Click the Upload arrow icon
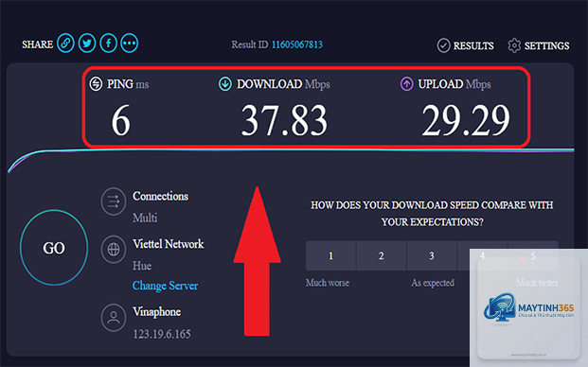This screenshot has height=367, width=588. pos(406,83)
